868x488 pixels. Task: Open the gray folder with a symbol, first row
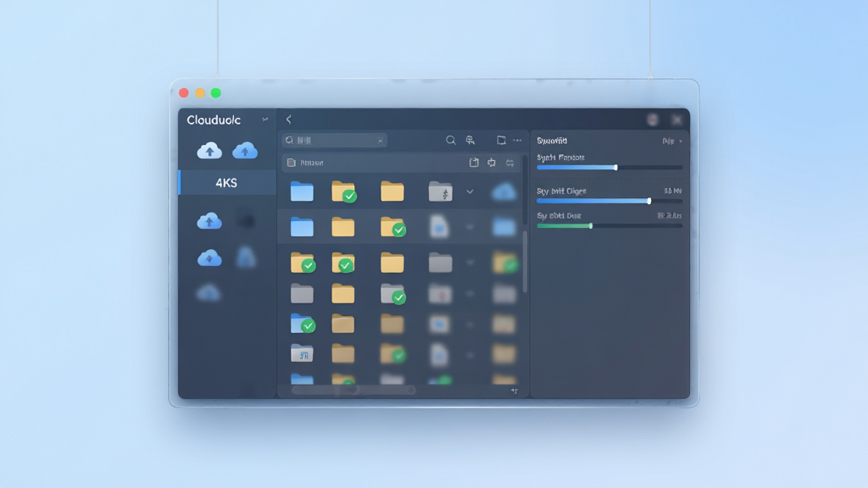pyautogui.click(x=441, y=191)
